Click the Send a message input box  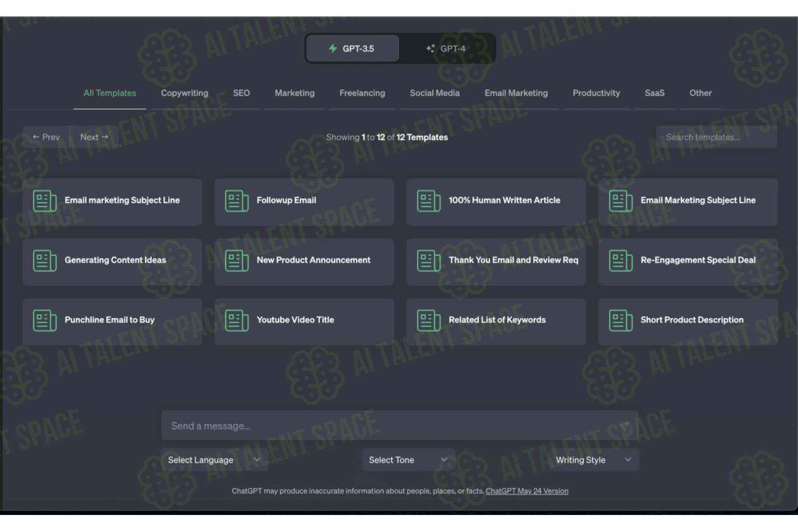point(400,426)
